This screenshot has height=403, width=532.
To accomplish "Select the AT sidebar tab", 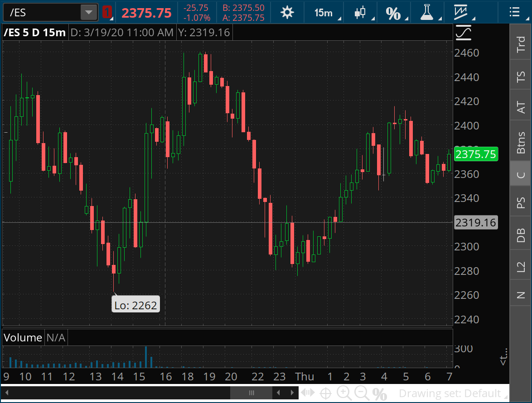I will tap(521, 107).
